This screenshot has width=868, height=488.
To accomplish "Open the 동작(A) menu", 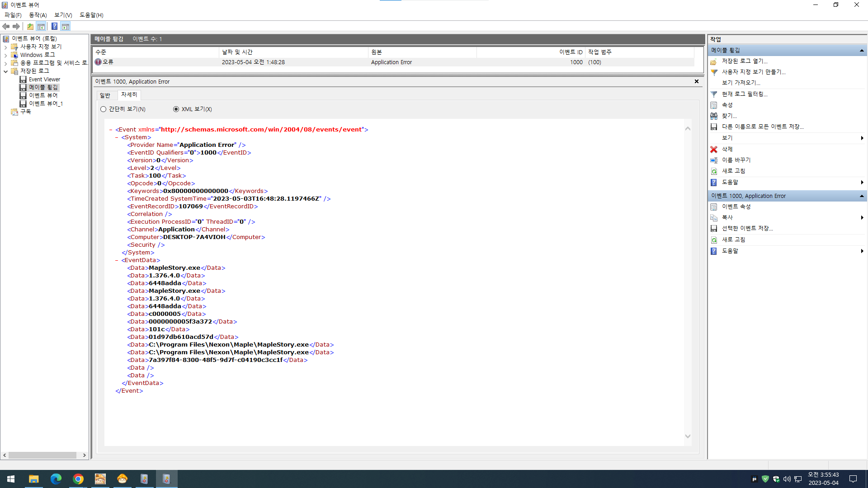I will coord(38,15).
